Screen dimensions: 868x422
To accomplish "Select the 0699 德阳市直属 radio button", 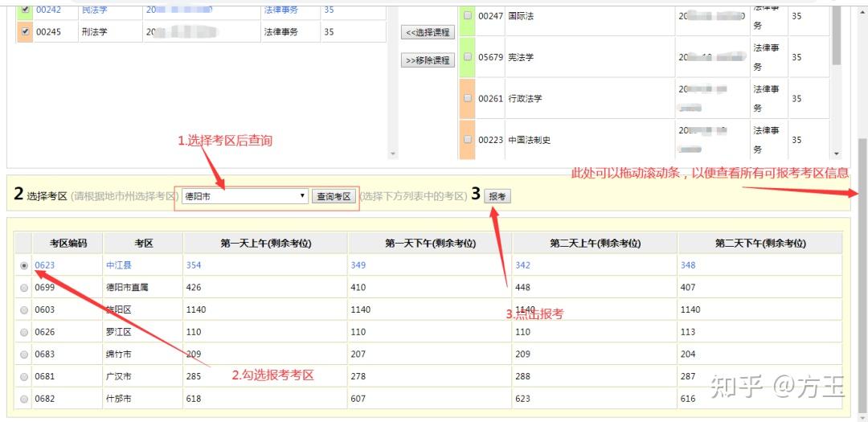I will [24, 288].
